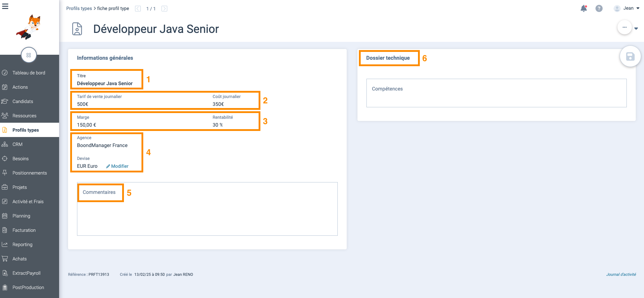This screenshot has width=644, height=298.
Task: Go to next profile arrow
Action: tap(164, 9)
